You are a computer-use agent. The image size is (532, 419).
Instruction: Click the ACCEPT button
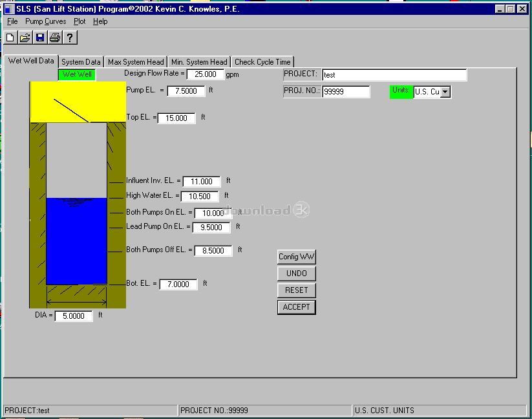tap(297, 307)
